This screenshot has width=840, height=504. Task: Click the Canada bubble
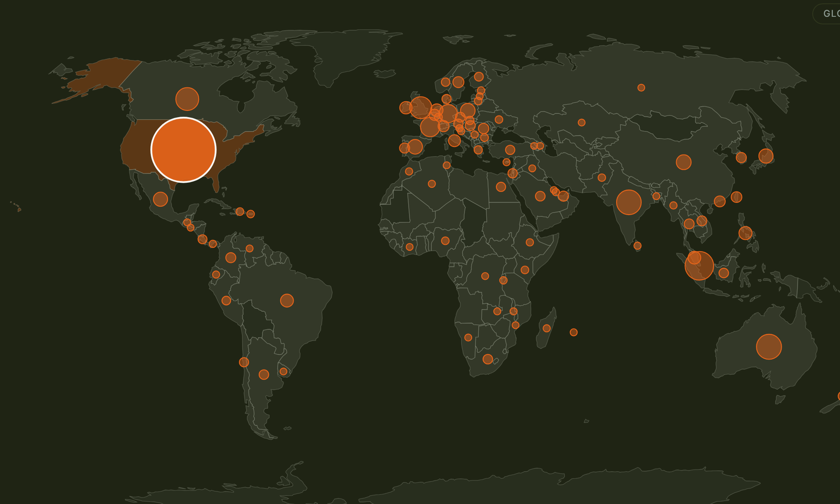[x=187, y=99]
